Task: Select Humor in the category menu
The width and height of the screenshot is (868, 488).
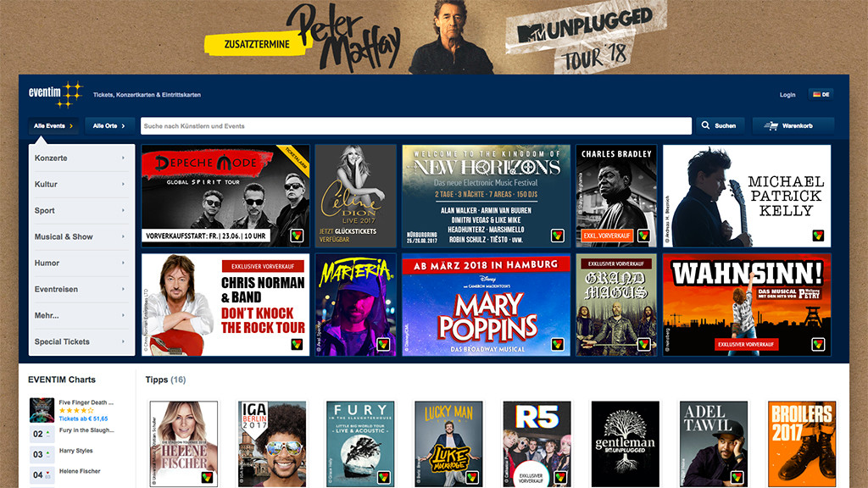Action: pyautogui.click(x=81, y=263)
